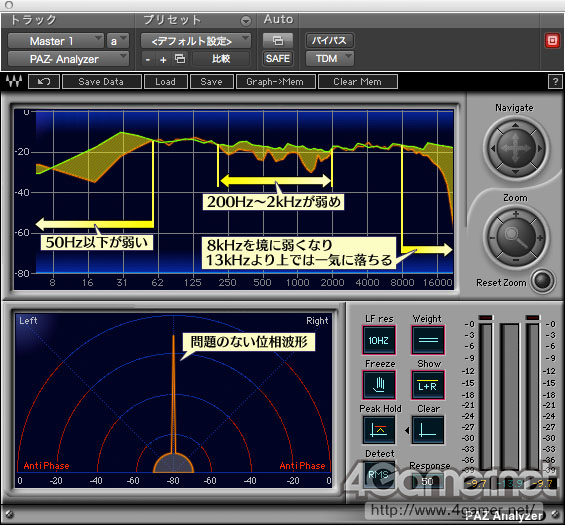Click the Waves logo icon
The height and width of the screenshot is (525, 565).
coord(14,81)
